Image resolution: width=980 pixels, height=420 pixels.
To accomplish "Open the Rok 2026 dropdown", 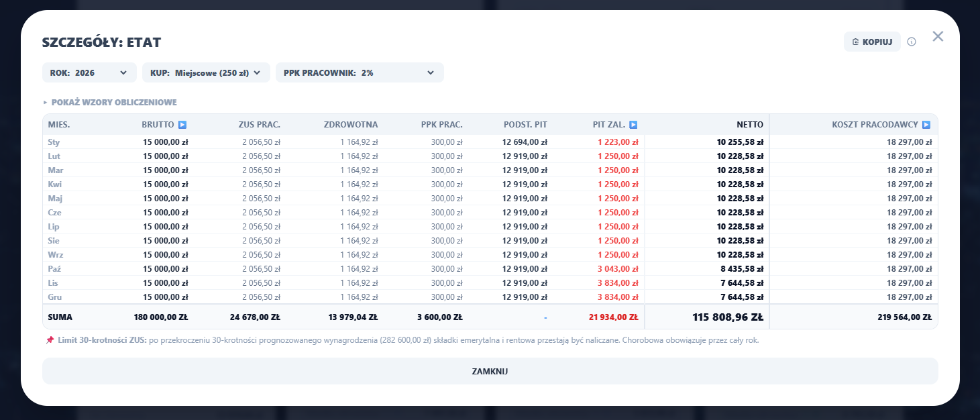I will pos(89,72).
